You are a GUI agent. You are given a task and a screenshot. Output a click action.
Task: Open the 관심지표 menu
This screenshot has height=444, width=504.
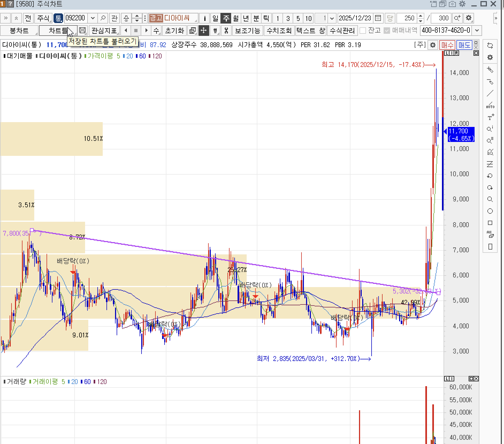(x=104, y=31)
